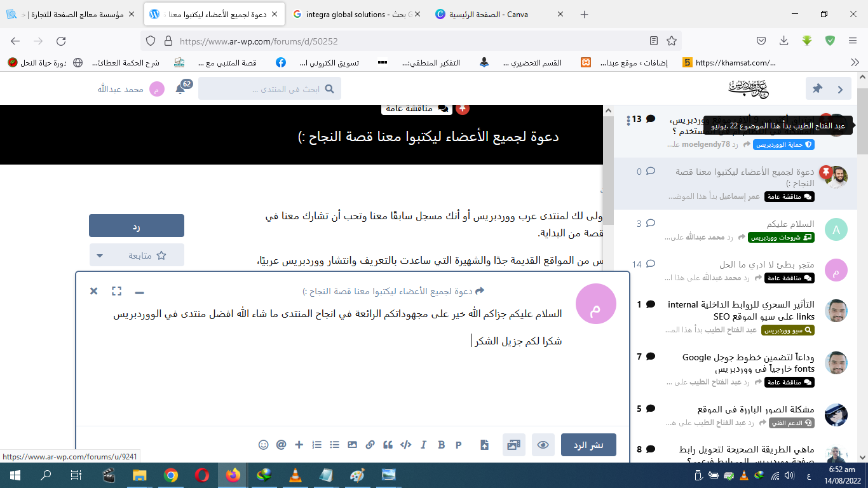Bookmark this page with the star

(672, 41)
